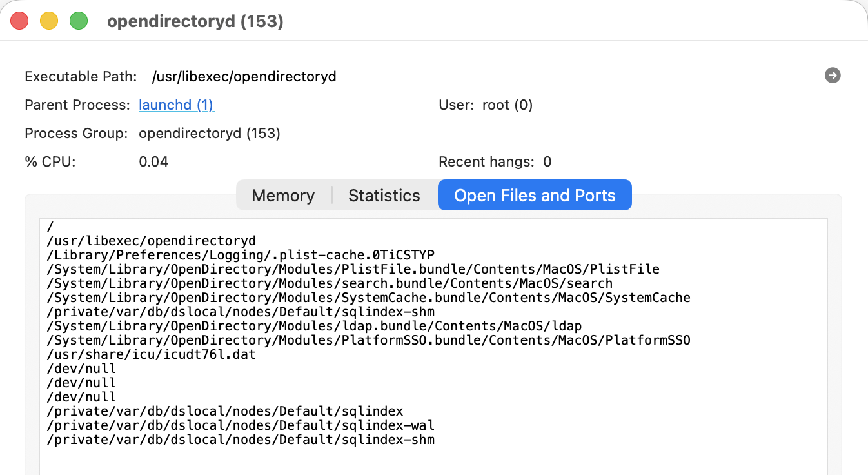Viewport: 868px width, 475px height.
Task: Click the reveal executable path arrow icon
Action: click(833, 76)
